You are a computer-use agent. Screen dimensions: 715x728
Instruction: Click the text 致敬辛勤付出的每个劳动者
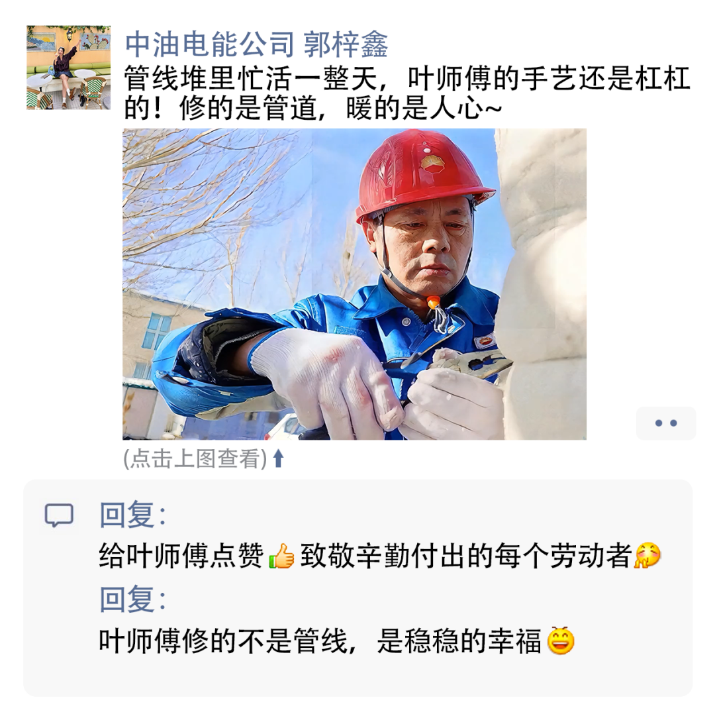(466, 556)
